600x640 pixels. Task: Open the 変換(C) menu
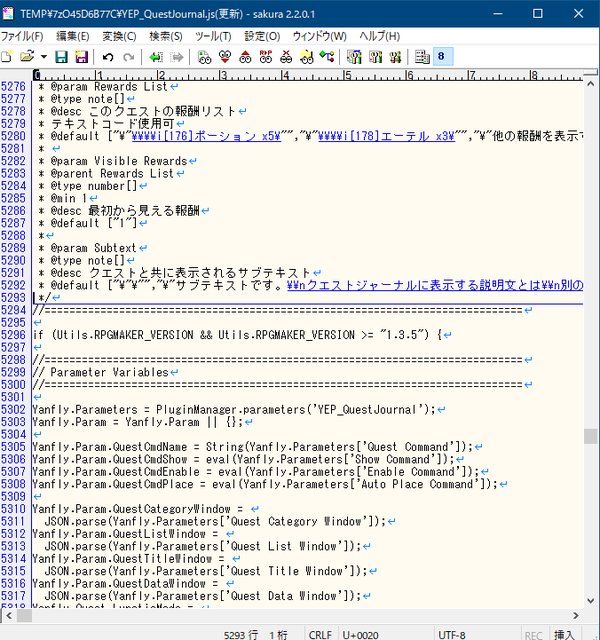pyautogui.click(x=119, y=36)
